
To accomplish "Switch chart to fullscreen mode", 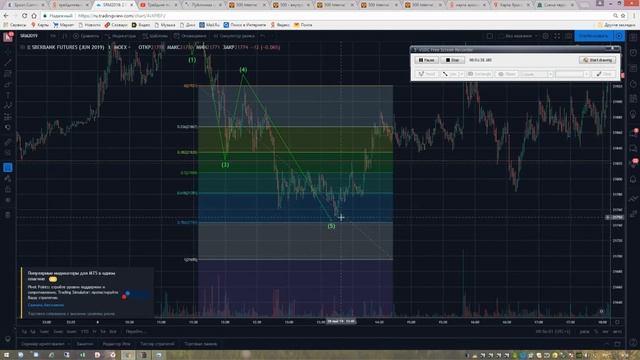I will click(557, 36).
